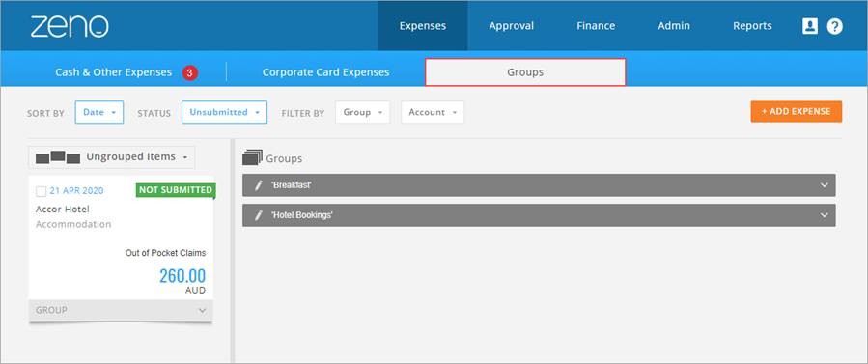Expand the 'Breakfast' group chevron

825,185
